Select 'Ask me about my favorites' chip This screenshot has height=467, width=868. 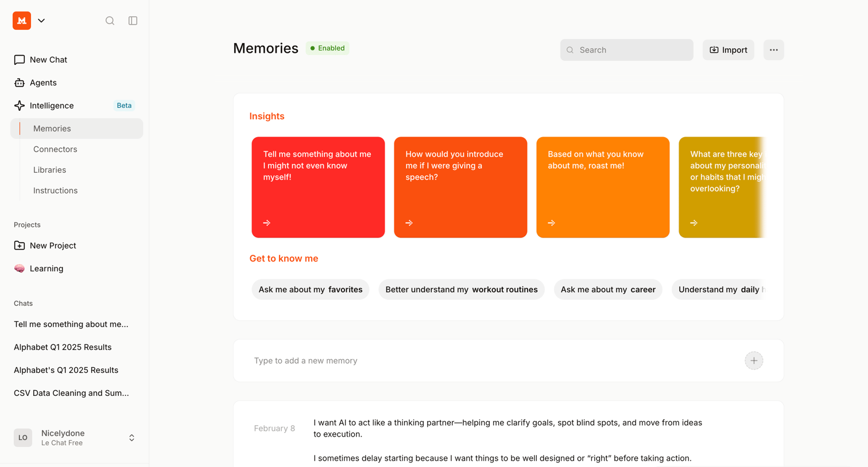pyautogui.click(x=311, y=290)
